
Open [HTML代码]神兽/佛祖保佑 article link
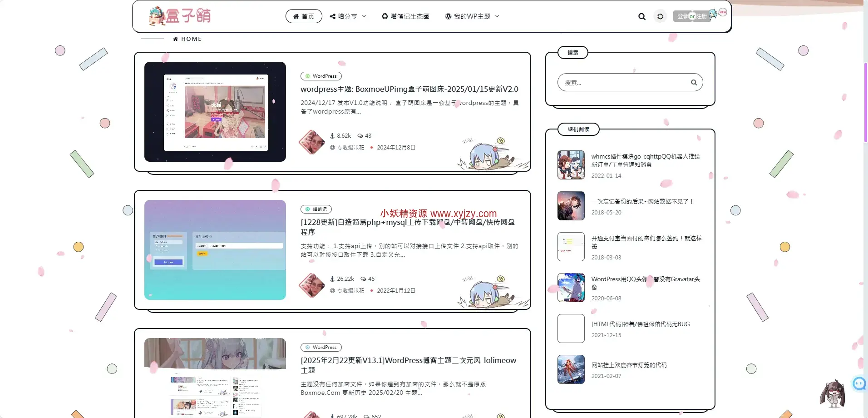(x=641, y=324)
